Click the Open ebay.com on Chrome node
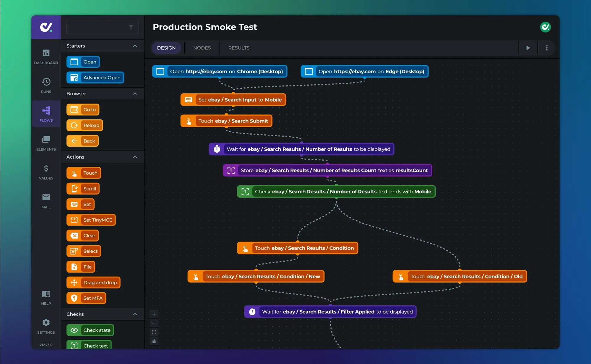Viewport: 591px width, 364px height. coord(220,71)
